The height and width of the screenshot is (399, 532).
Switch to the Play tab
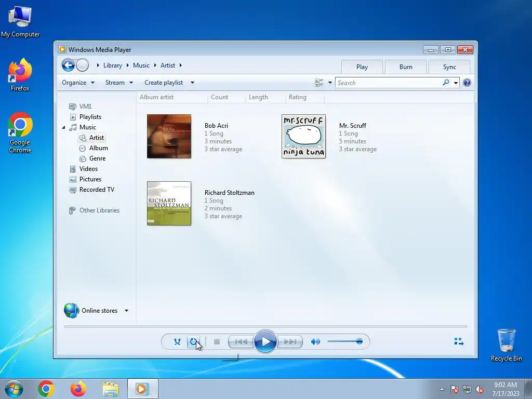click(x=362, y=67)
